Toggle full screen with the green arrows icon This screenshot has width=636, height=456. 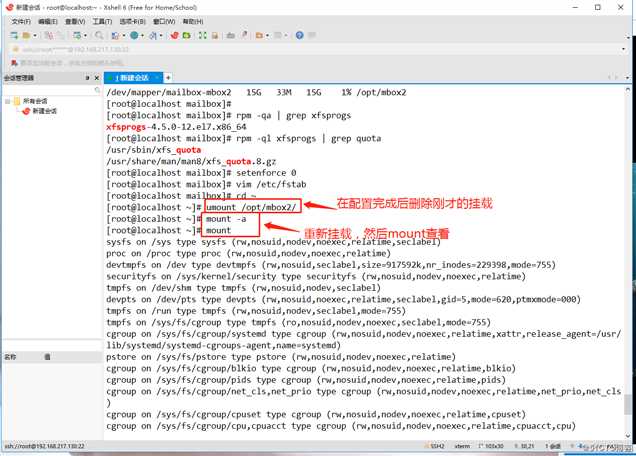pyautogui.click(x=202, y=36)
